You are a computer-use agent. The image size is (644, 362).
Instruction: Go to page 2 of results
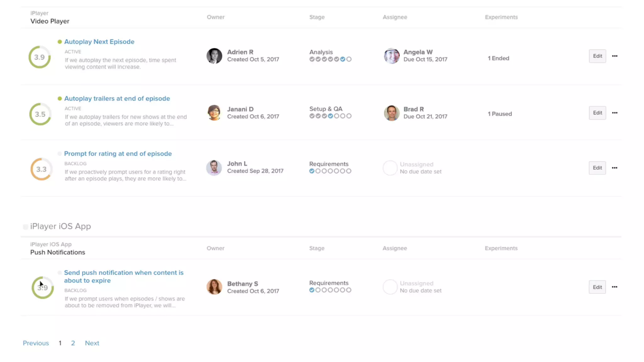pyautogui.click(x=73, y=343)
